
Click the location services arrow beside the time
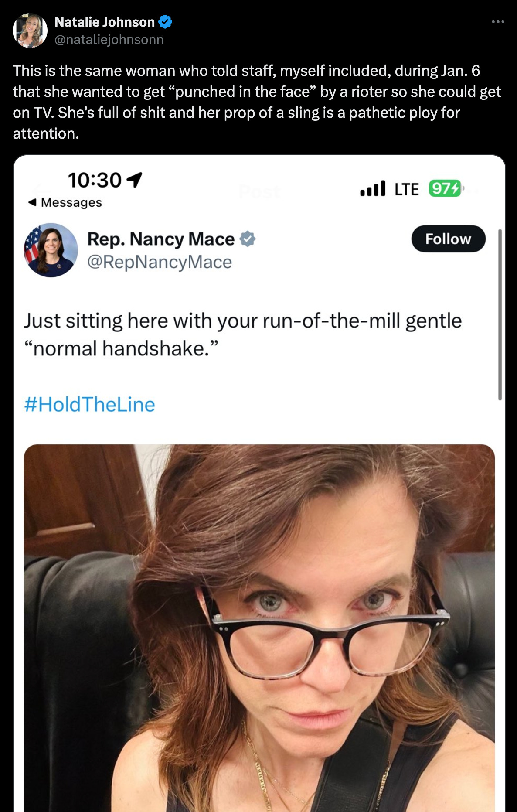[135, 179]
